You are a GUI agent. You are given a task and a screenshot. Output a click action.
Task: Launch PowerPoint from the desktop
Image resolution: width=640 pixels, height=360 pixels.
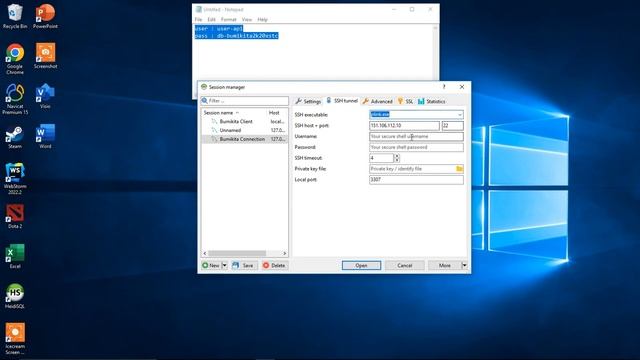45,16
